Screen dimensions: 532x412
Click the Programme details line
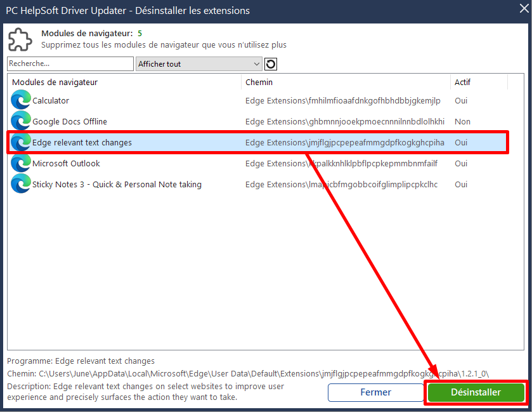81,361
